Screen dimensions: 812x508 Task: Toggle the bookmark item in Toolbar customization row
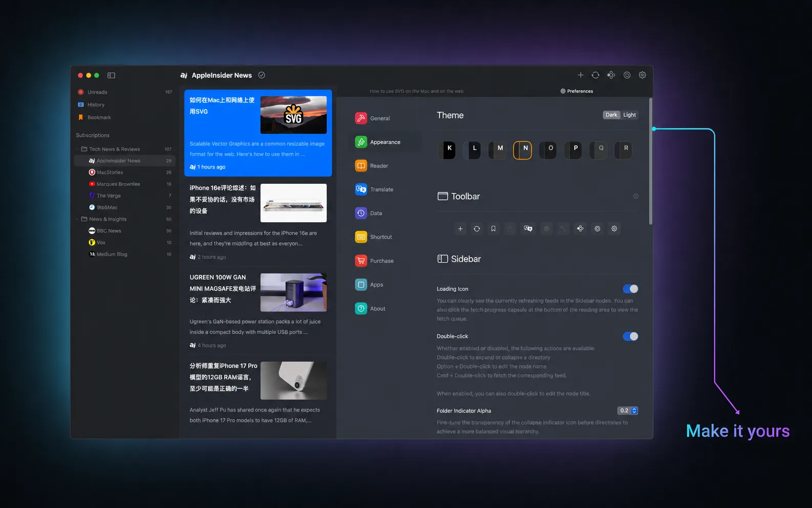493,229
